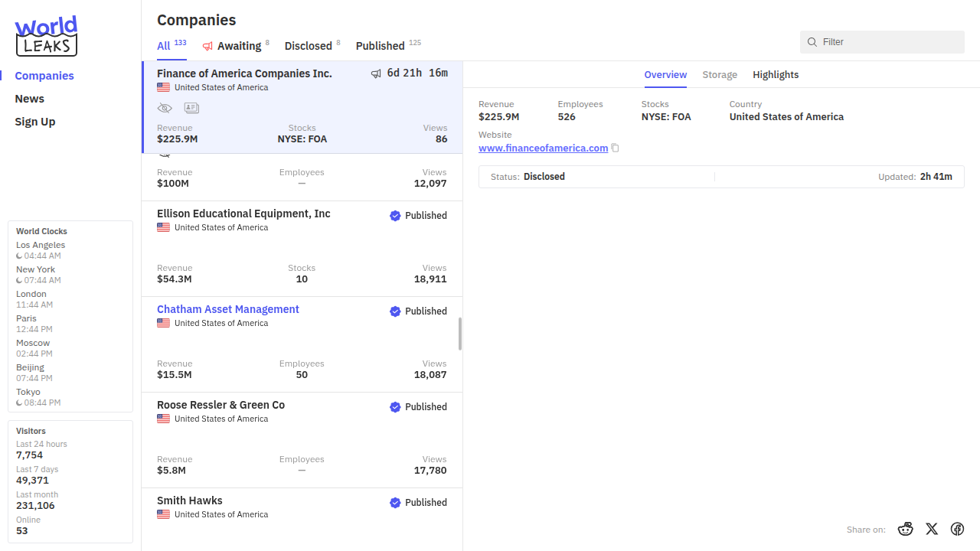
Task: Open the Sign Up page
Action: click(35, 122)
